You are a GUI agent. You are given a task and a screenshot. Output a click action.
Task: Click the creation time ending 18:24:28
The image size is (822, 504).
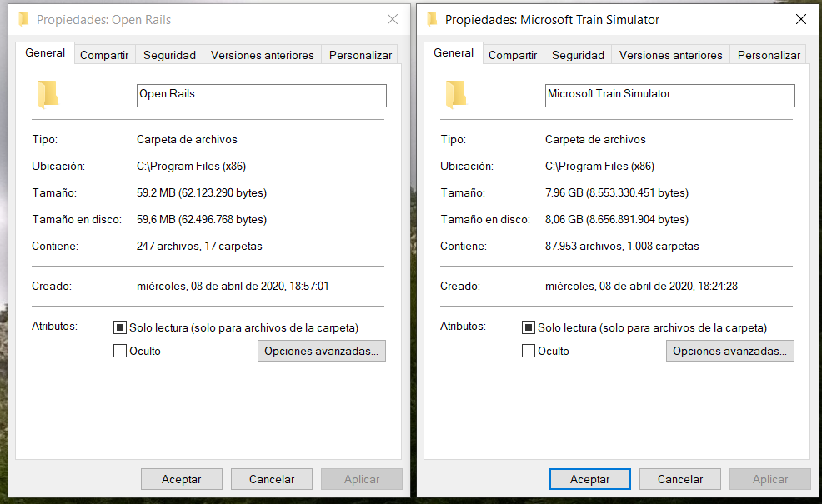(641, 286)
